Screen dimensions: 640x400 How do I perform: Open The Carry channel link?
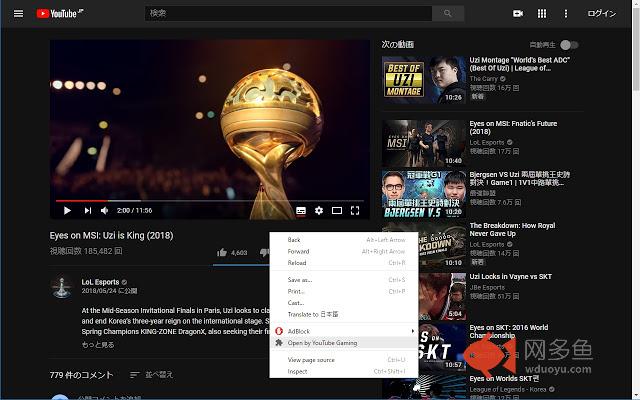[x=483, y=78]
